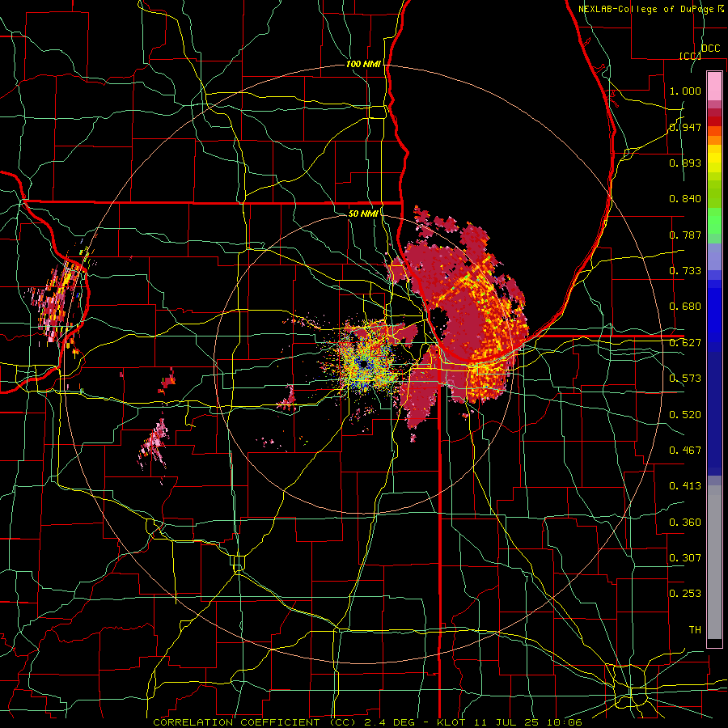728x728 pixels.
Task: Click the 100 NMI range ring label
Action: [363, 64]
